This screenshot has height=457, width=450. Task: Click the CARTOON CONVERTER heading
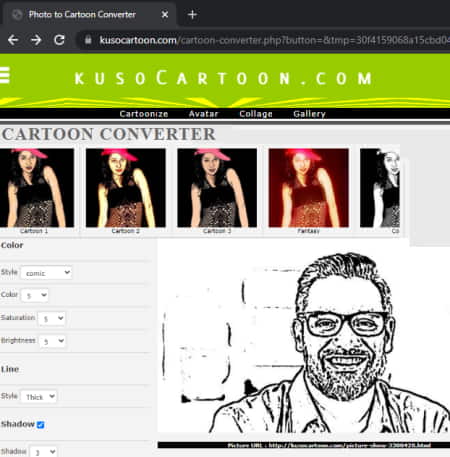[x=109, y=134]
